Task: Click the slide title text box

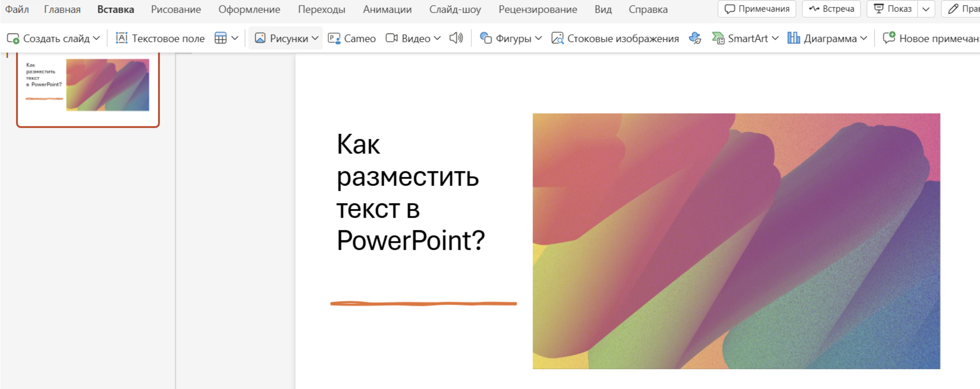Action: [411, 192]
